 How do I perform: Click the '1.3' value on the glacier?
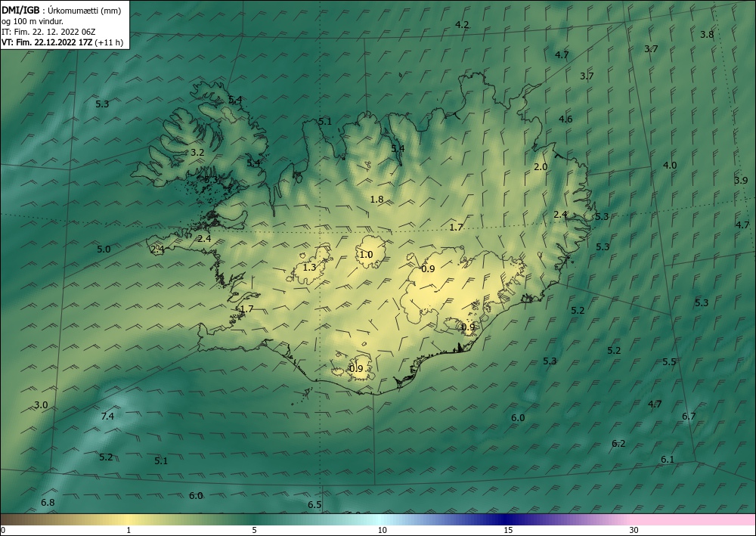click(309, 267)
